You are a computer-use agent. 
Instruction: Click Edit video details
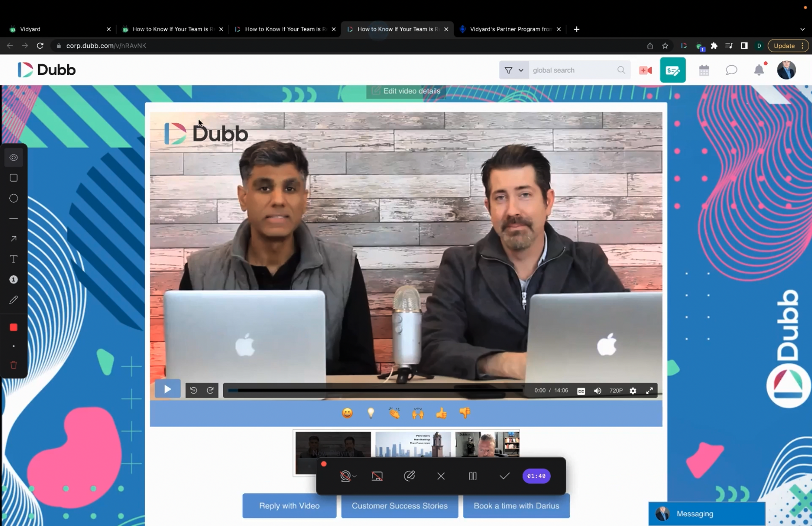pos(406,91)
